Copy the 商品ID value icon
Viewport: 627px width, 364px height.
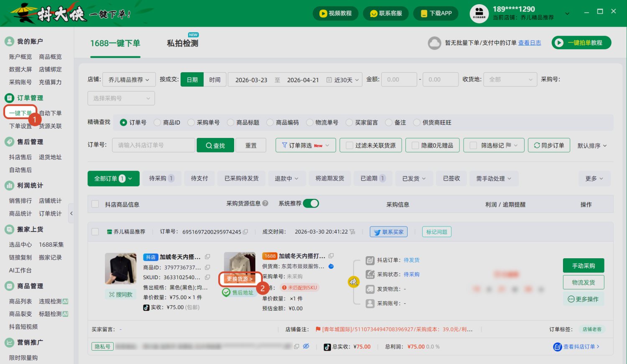coord(207,267)
